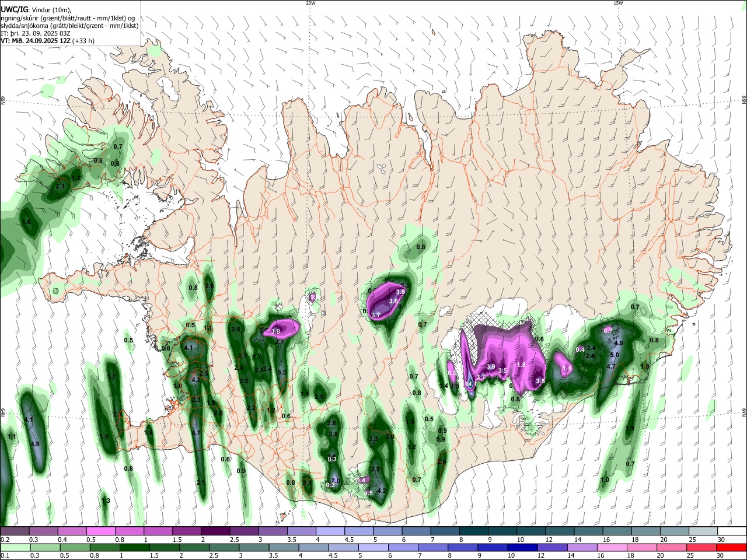Click the '4.9' precipitation value on the map
747x560 pixels.
[619, 343]
